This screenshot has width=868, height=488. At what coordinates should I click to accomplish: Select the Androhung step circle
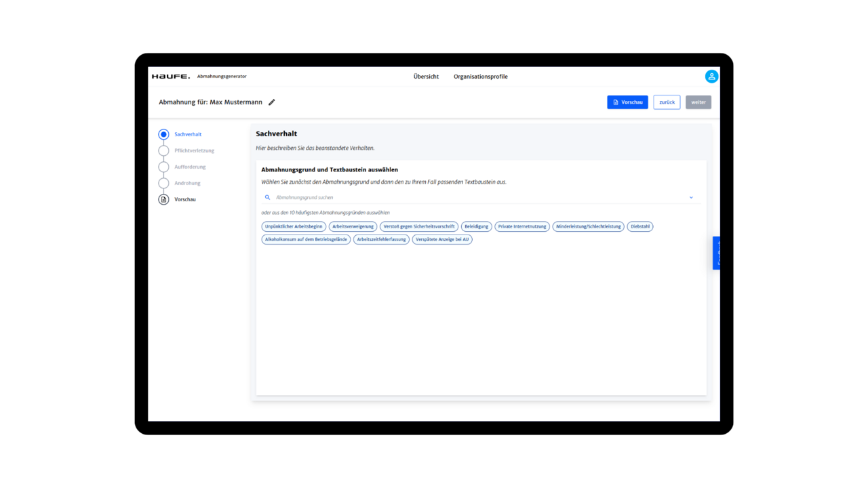coord(163,183)
